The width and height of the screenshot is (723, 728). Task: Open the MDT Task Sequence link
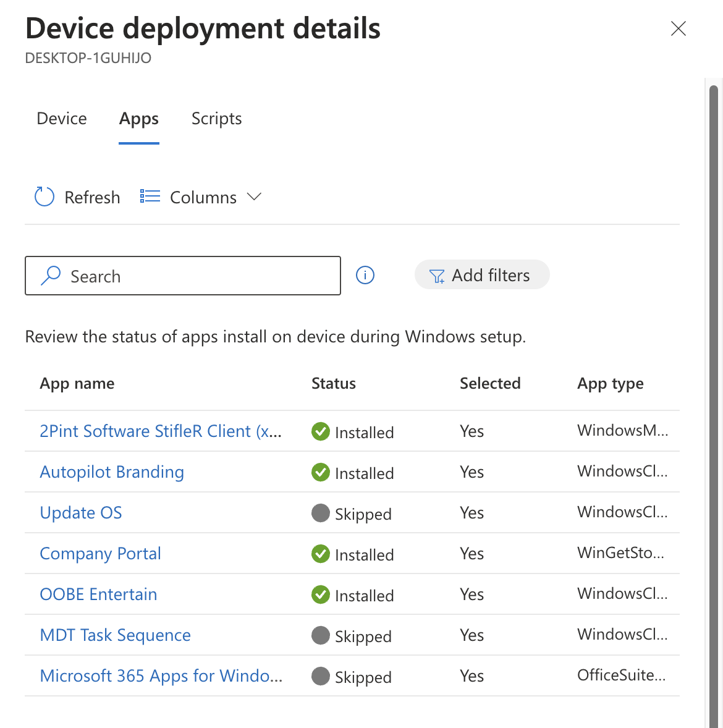coord(115,635)
